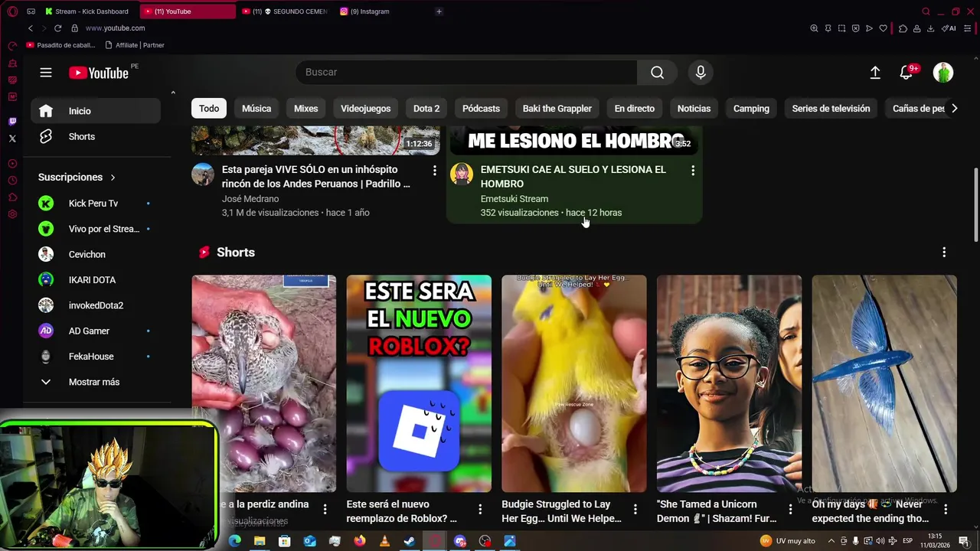Open the account avatar menu
980x551 pixels.
pos(943,73)
